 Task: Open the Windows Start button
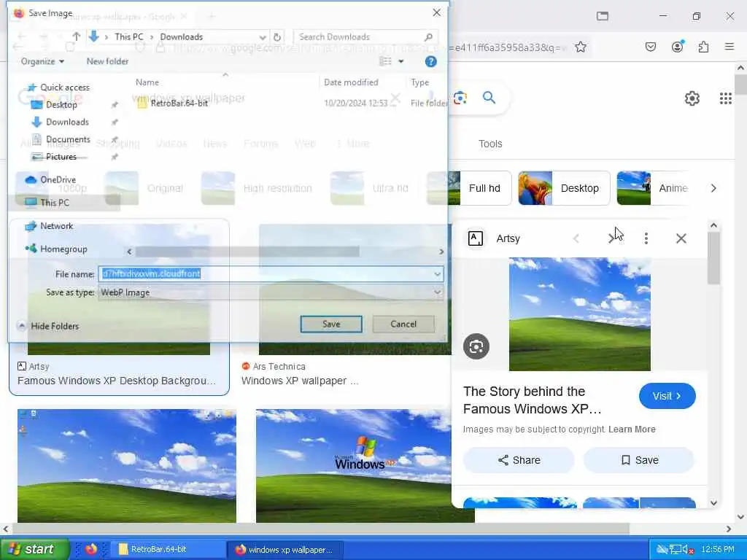(34, 549)
